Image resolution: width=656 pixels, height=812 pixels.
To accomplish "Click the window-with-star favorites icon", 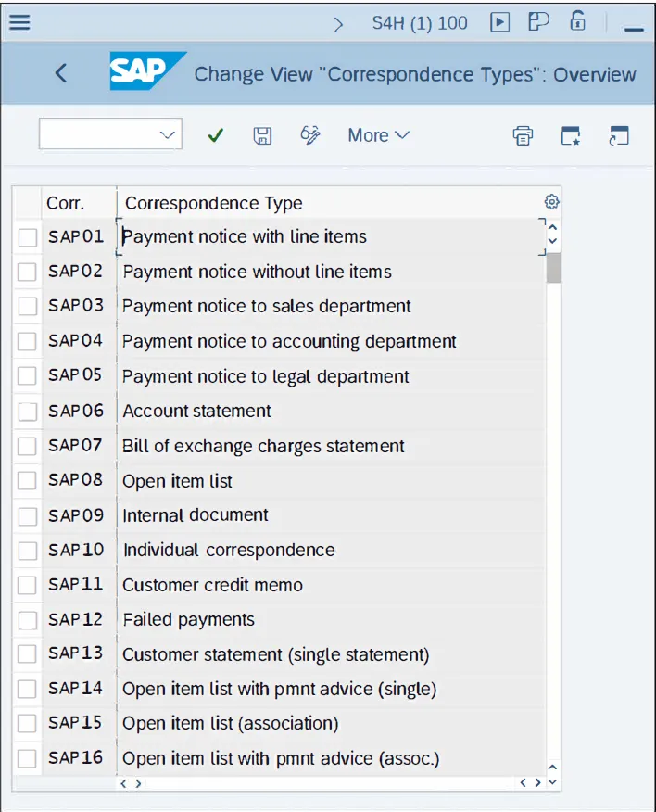I will coord(571,135).
